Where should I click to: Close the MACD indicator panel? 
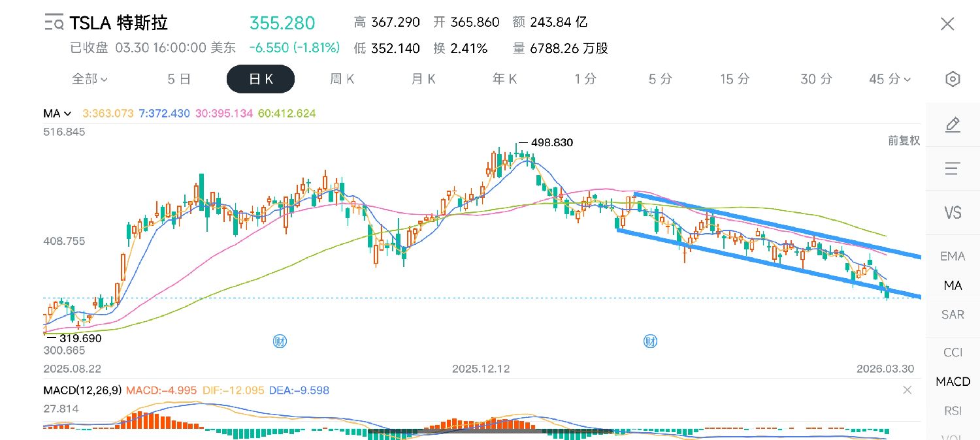907,390
